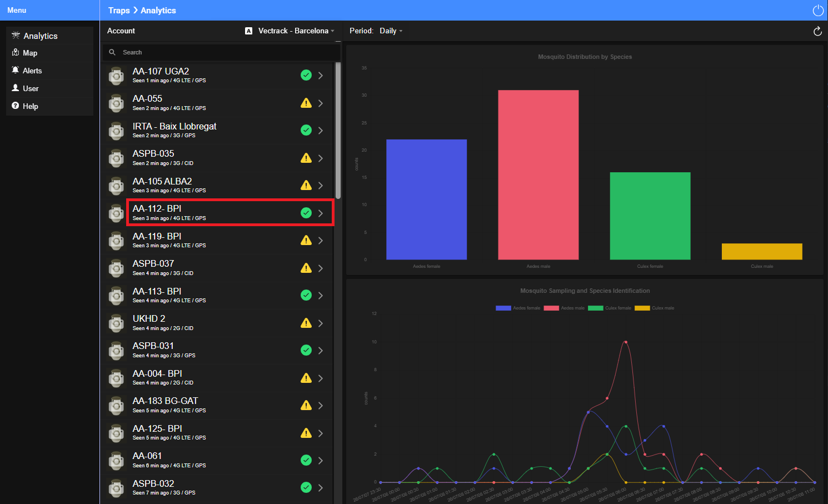This screenshot has width=828, height=504.
Task: Click the red Aedes male bar
Action: tap(538, 174)
